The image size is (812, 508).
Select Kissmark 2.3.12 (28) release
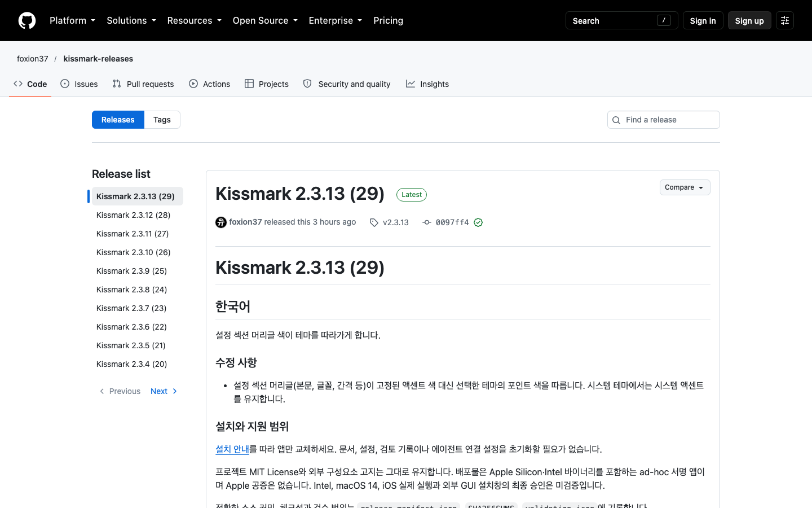pyautogui.click(x=138, y=215)
